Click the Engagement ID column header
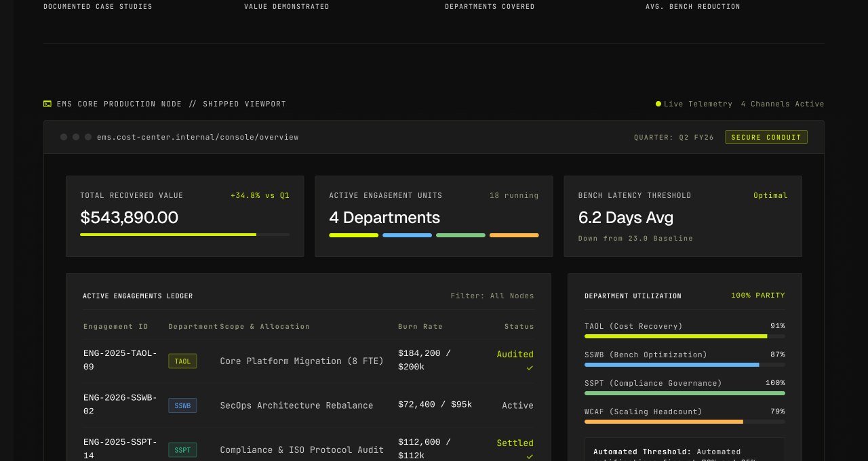Viewport: 868px width, 461px height. coord(116,327)
